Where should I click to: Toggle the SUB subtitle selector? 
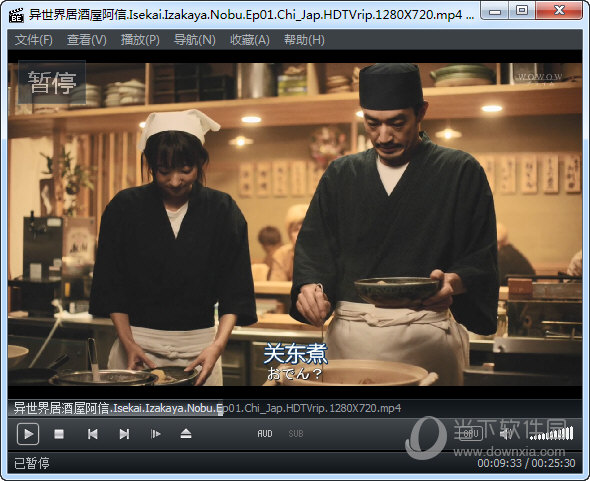click(x=296, y=434)
